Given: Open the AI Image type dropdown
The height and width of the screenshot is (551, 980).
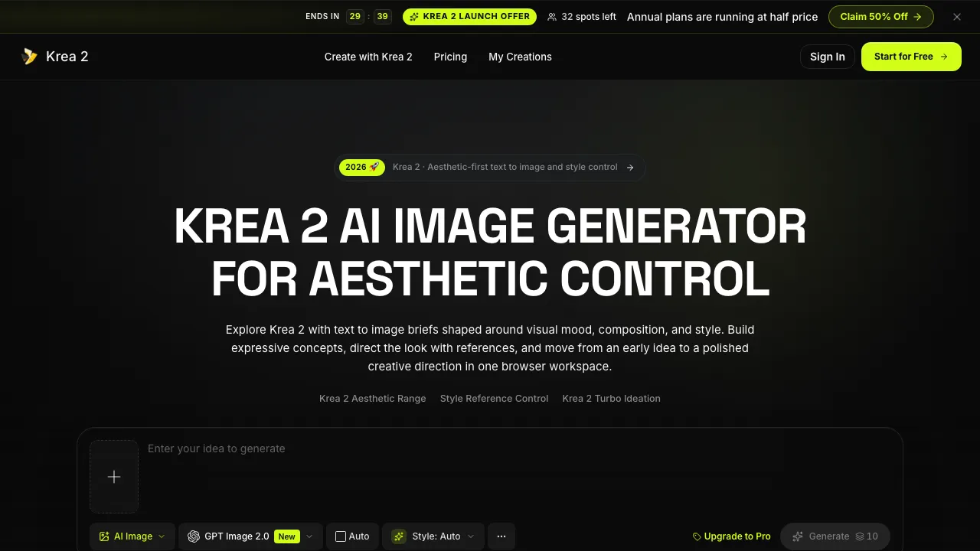Looking at the screenshot, I should click(x=132, y=536).
